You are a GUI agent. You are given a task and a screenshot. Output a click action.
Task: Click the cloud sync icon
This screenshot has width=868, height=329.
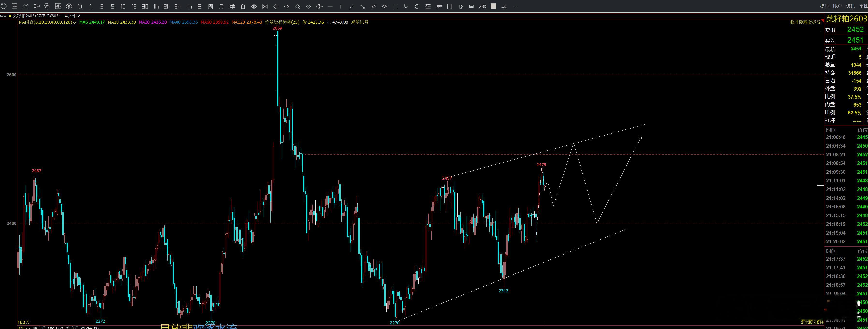(x=69, y=6)
